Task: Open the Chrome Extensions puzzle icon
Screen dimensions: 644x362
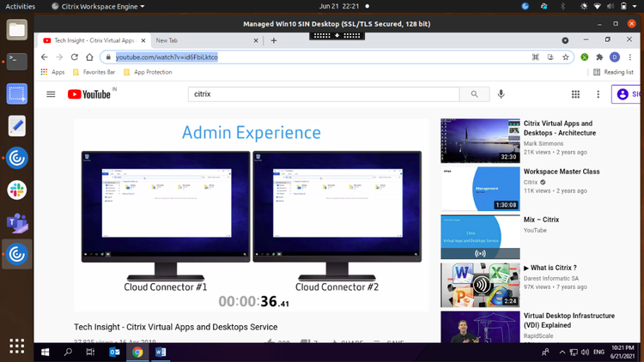Action: click(599, 57)
